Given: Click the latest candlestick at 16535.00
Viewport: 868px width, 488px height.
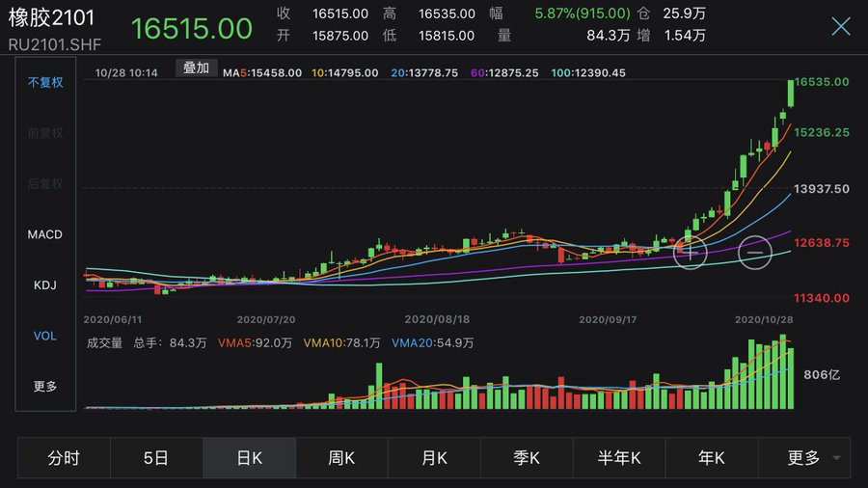Looking at the screenshot, I should coord(790,93).
